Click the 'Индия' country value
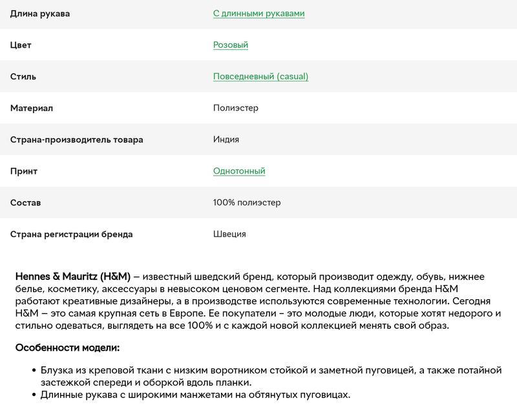The image size is (517, 420). pos(226,140)
